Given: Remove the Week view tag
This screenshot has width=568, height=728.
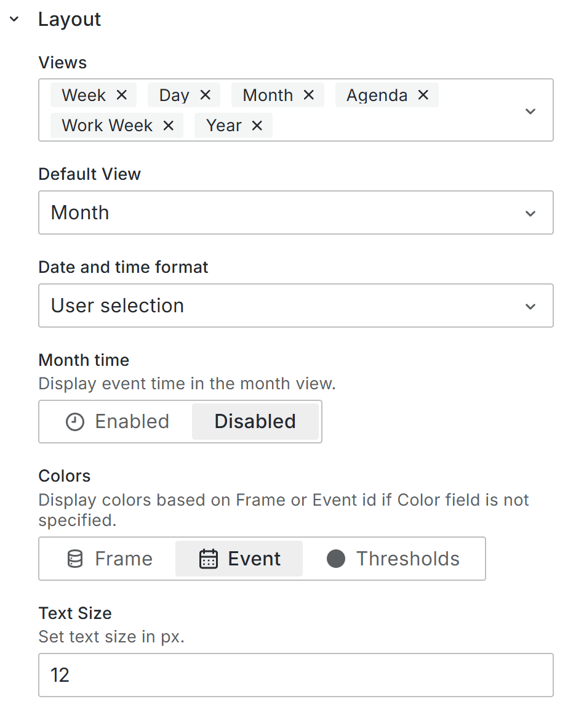Looking at the screenshot, I should [122, 95].
